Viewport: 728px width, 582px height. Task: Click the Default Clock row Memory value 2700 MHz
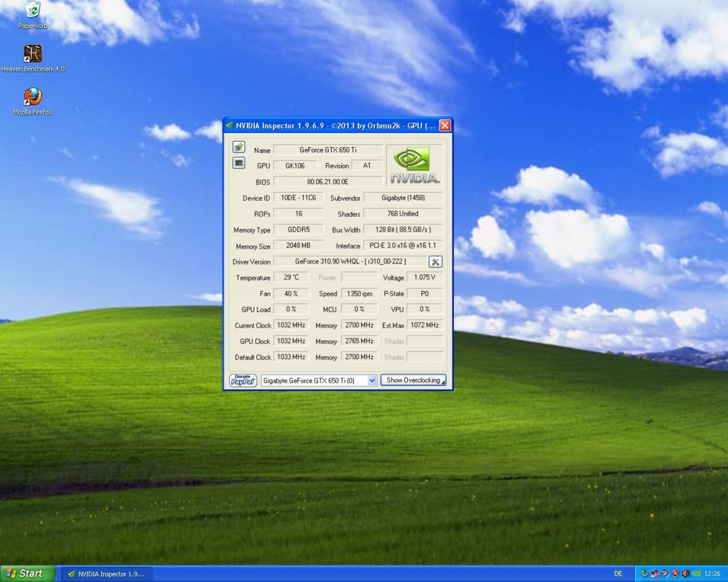pyautogui.click(x=360, y=357)
